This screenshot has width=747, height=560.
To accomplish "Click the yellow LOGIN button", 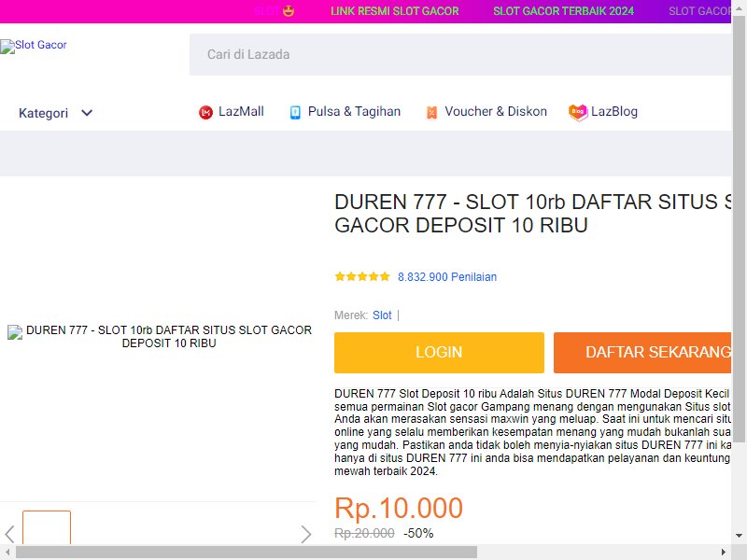I will click(x=439, y=353).
